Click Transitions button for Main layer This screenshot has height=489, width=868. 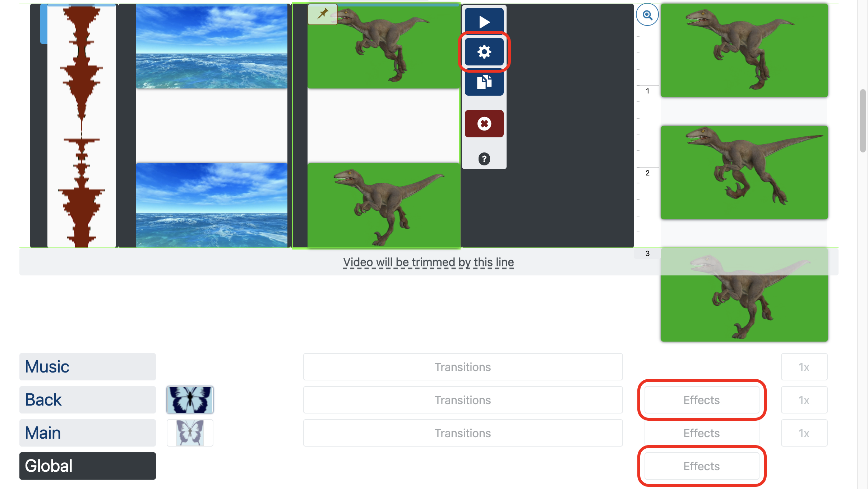(x=462, y=432)
